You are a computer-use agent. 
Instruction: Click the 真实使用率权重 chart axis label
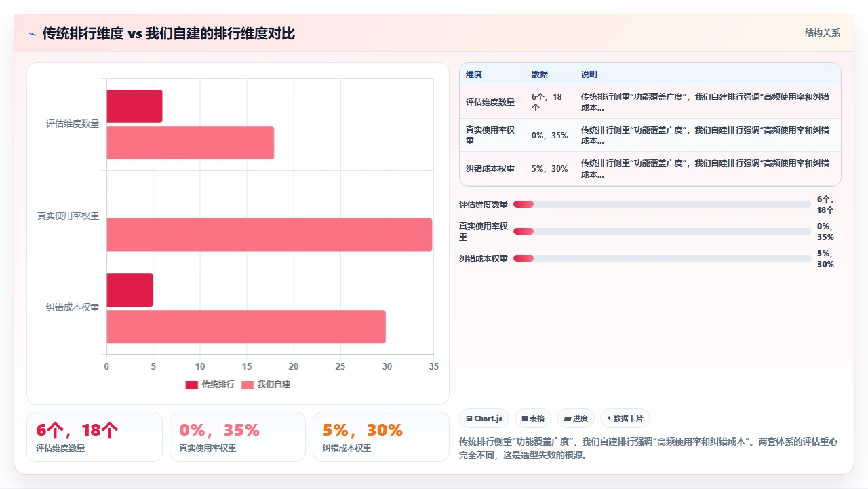(x=68, y=216)
